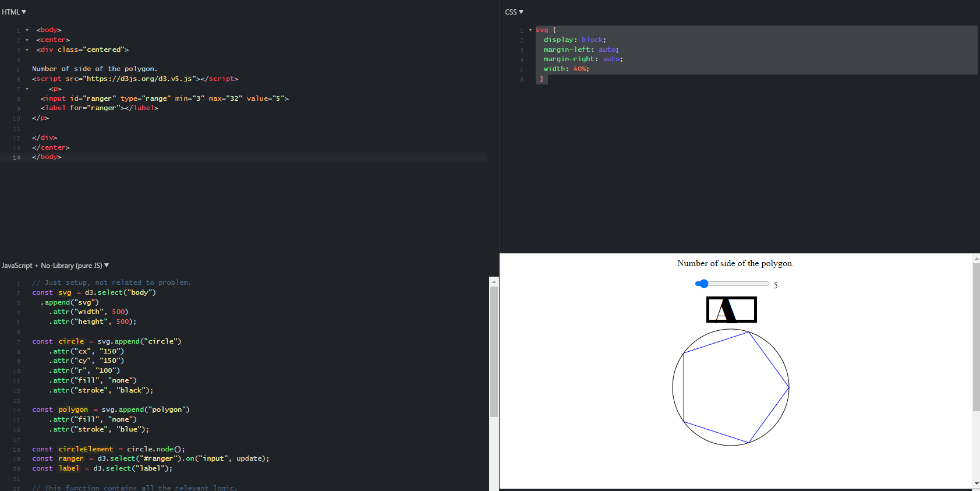
Task: Click the '.attr("r", "100")' JavaScript line
Action: point(84,370)
